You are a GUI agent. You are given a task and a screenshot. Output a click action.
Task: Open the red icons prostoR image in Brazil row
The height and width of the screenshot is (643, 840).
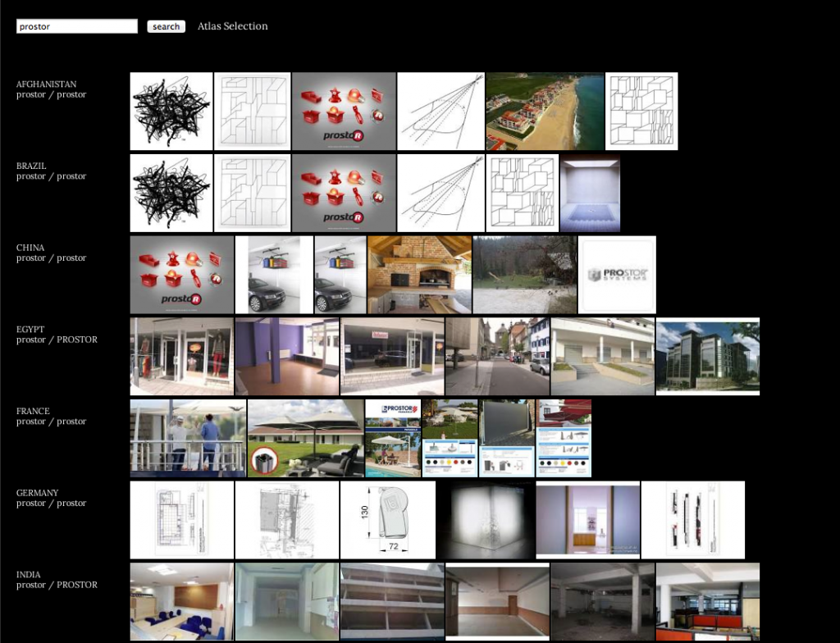pos(344,193)
